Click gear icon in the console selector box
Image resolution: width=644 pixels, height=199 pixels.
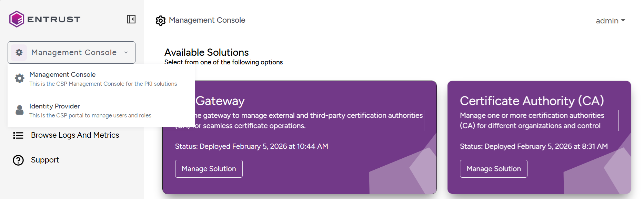tap(19, 52)
